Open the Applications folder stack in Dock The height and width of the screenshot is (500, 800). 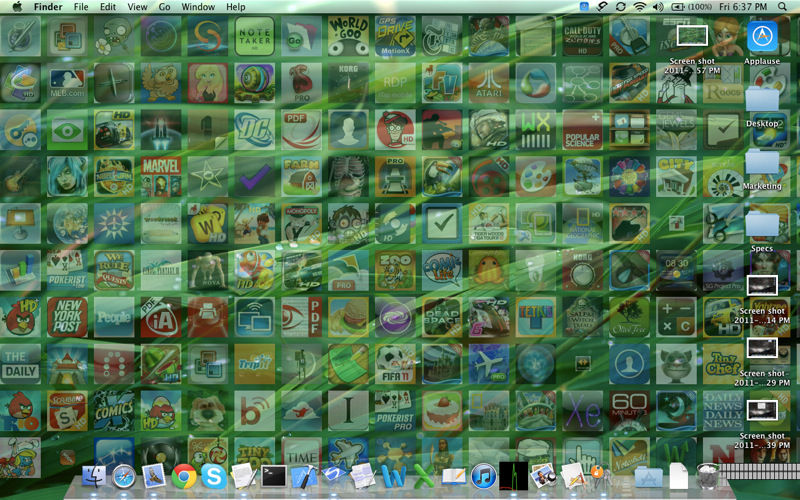pos(648,478)
